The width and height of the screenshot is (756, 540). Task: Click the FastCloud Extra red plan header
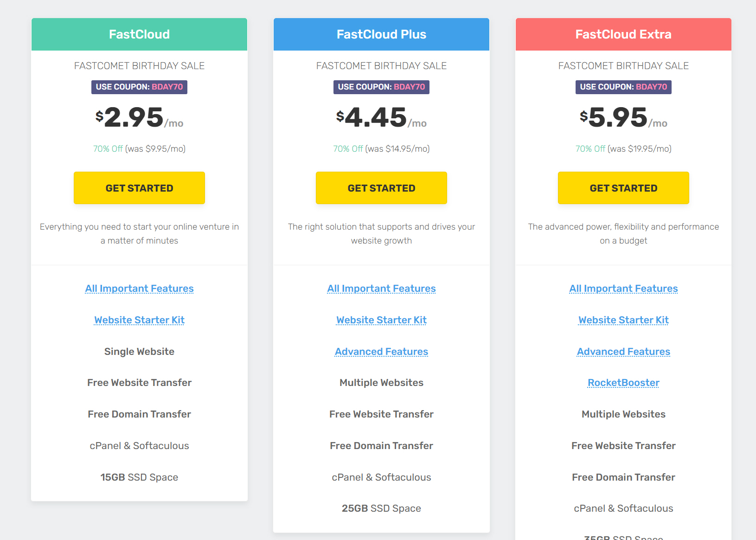pyautogui.click(x=623, y=34)
